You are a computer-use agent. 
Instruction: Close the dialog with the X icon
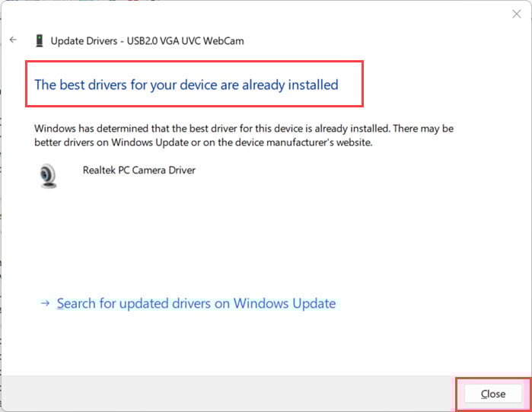click(x=516, y=14)
